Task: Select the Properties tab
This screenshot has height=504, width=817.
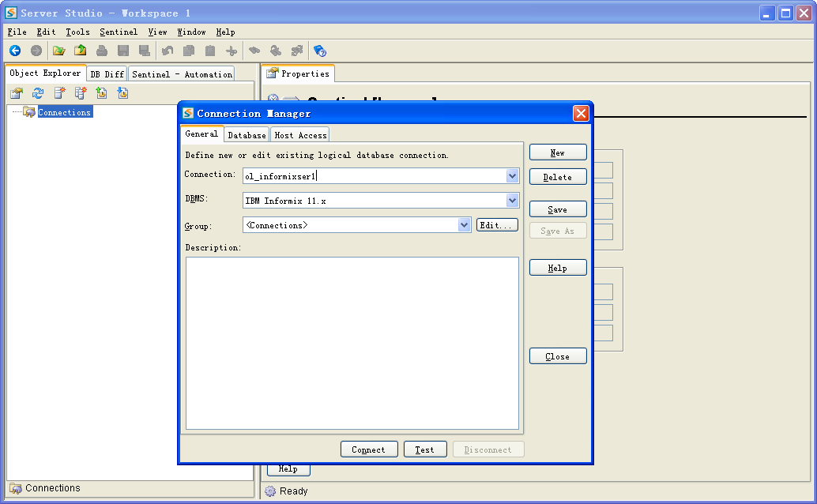Action: 298,73
